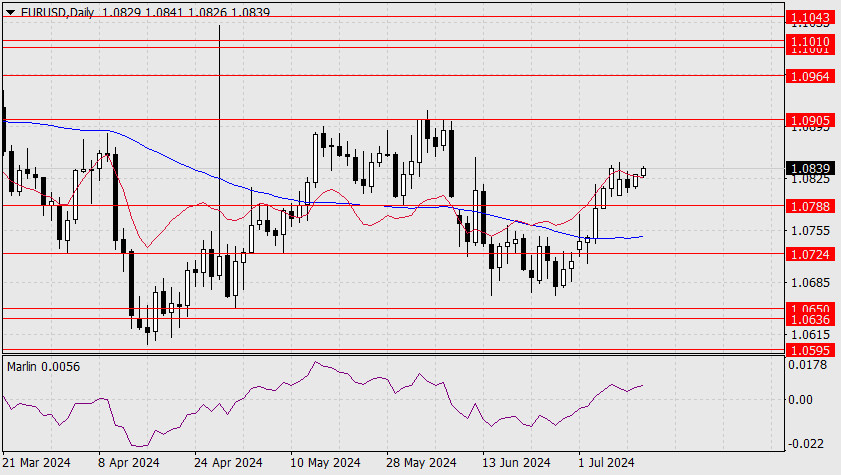
Task: Click the EURUSD,Daily chart title
Action: point(57,12)
